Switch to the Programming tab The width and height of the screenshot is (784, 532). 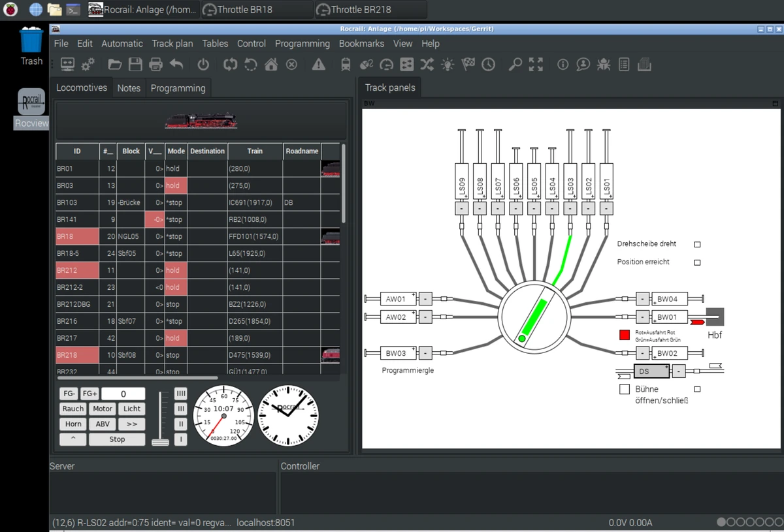click(x=178, y=88)
